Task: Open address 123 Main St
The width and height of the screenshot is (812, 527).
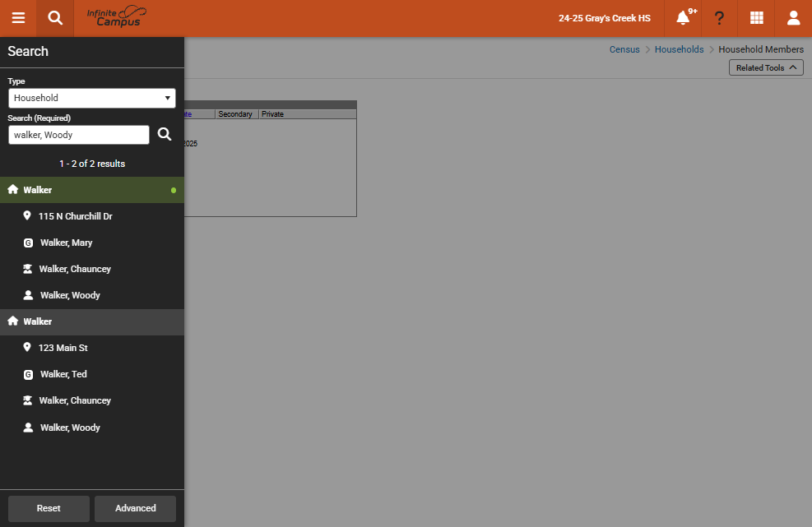Action: click(x=63, y=348)
